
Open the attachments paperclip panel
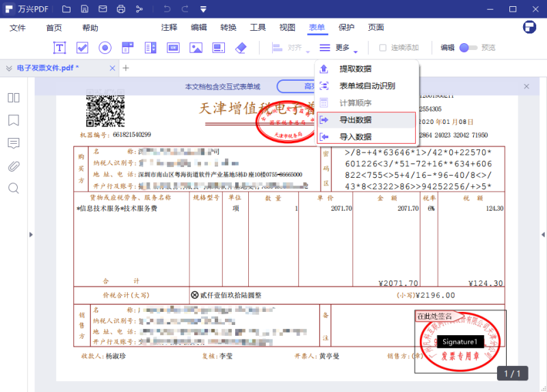coord(14,166)
